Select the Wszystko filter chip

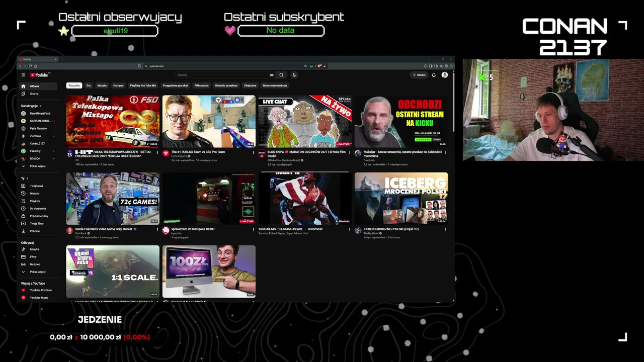[x=74, y=85]
